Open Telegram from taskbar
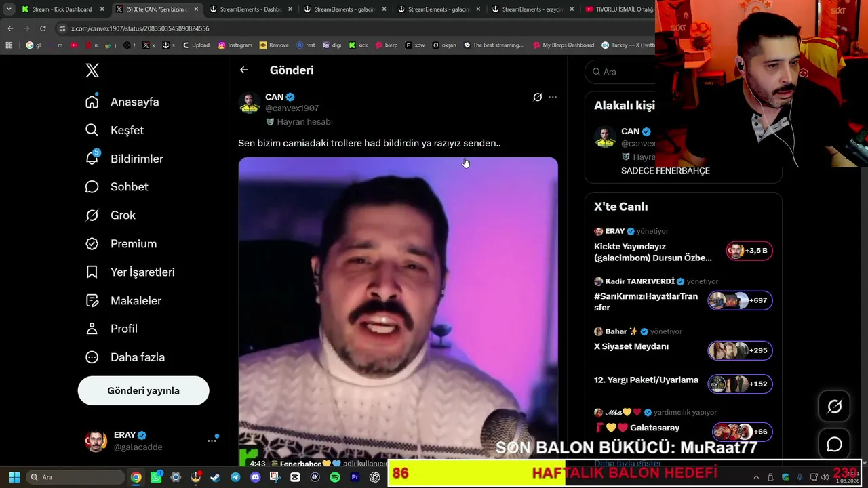Image resolution: width=868 pixels, height=488 pixels. 235,477
